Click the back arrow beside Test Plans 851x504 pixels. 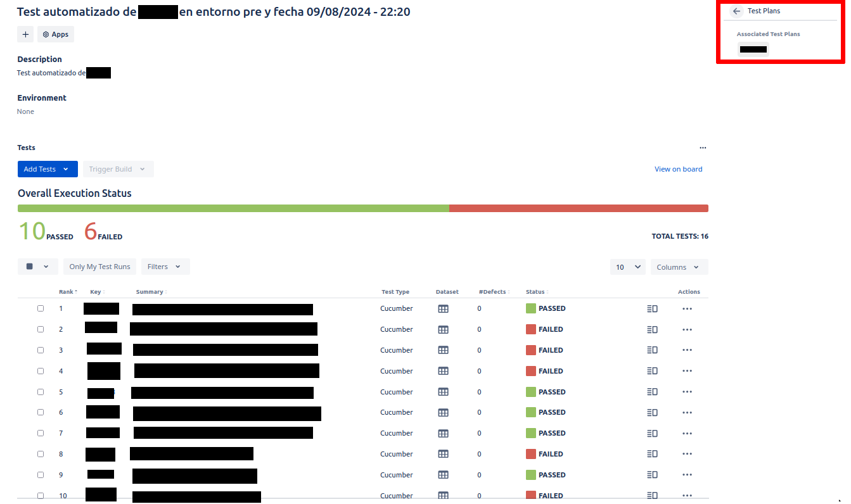pos(736,11)
